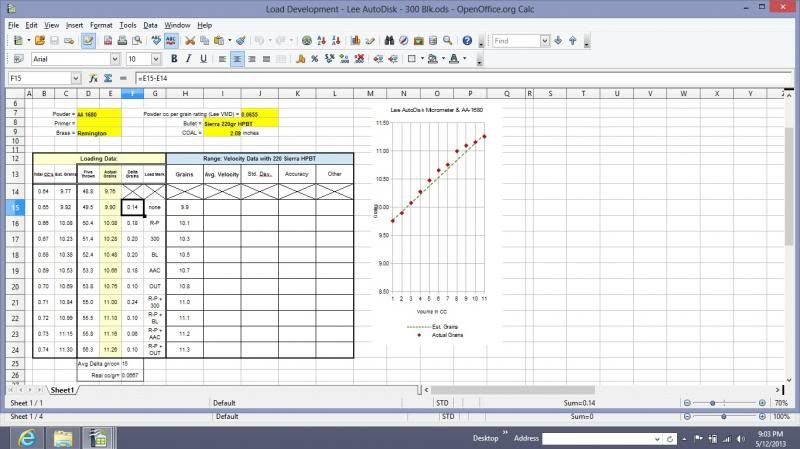Screen dimensions: 800x449
Task: Click the formula input line
Action: pyautogui.click(x=463, y=78)
